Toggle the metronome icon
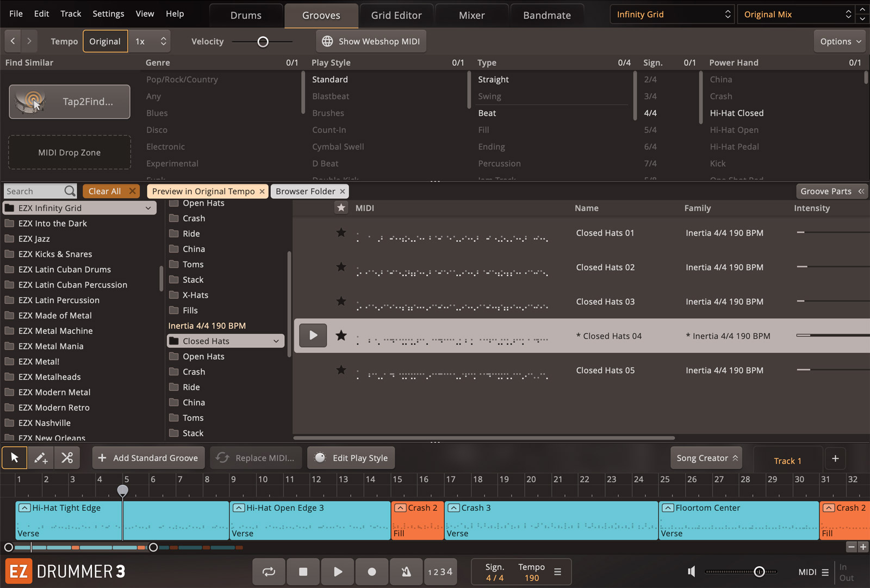870x588 pixels. coord(406,572)
